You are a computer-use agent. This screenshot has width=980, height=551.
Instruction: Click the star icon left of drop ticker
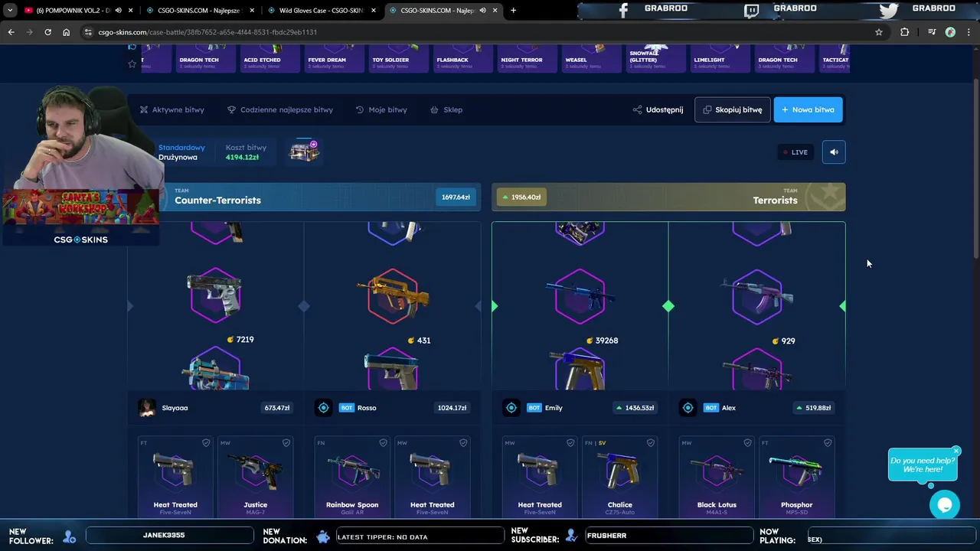pyautogui.click(x=132, y=64)
